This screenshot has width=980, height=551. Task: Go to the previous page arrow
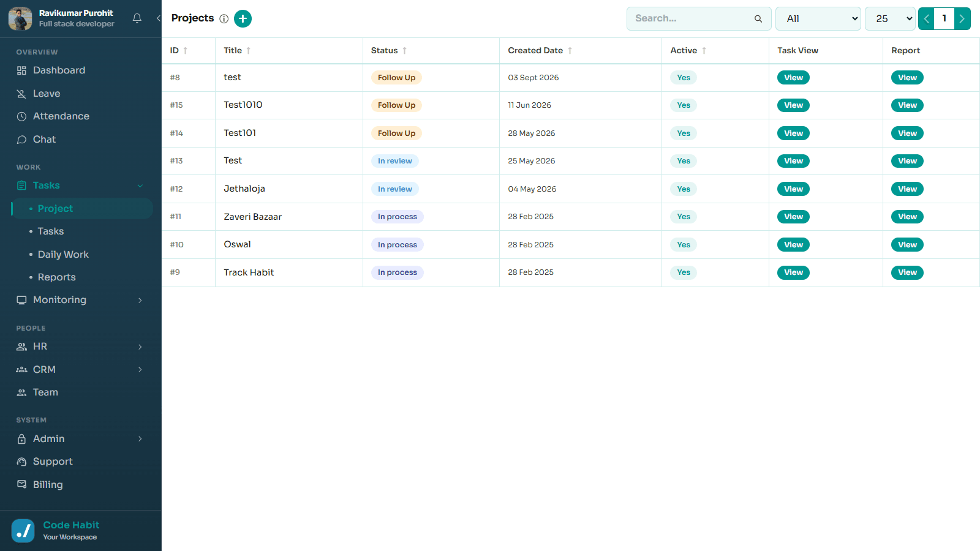(926, 18)
